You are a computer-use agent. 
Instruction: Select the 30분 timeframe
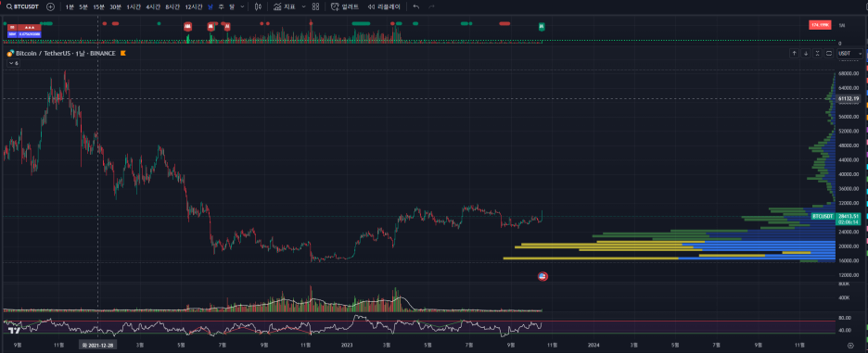(x=115, y=6)
